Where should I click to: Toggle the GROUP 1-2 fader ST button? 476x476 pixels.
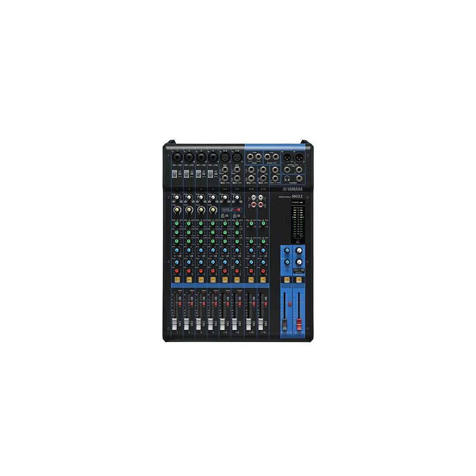coord(290,304)
